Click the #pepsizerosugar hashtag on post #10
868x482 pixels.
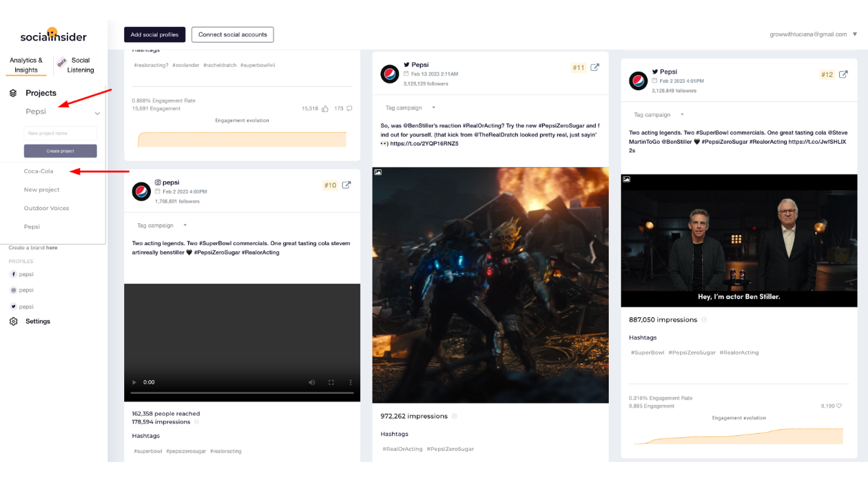click(186, 452)
